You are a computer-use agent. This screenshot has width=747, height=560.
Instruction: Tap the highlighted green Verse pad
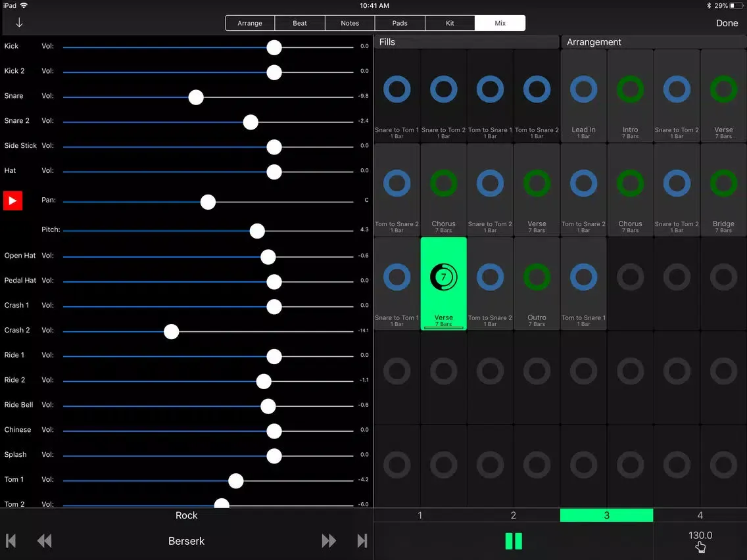click(443, 283)
